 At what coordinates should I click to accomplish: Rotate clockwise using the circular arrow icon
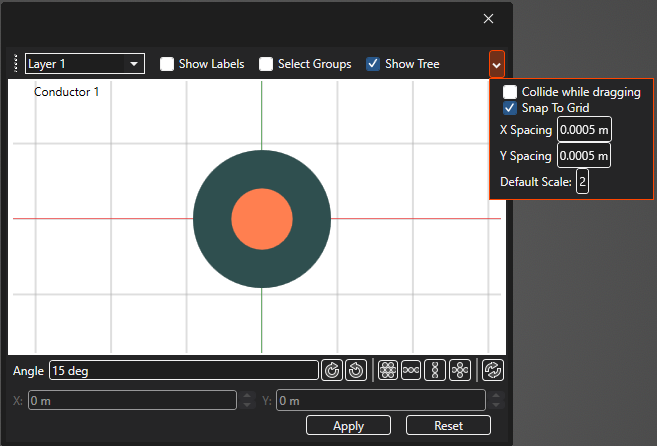tap(332, 371)
